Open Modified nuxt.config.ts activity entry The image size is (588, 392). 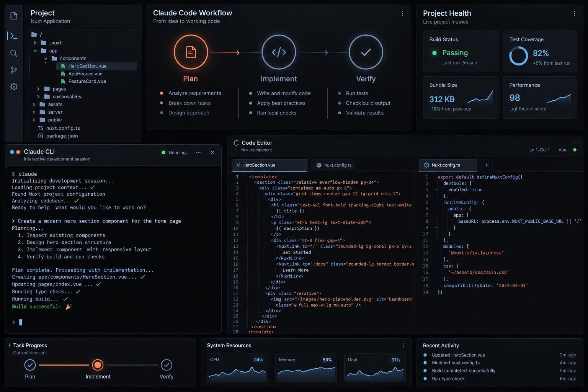(500, 363)
